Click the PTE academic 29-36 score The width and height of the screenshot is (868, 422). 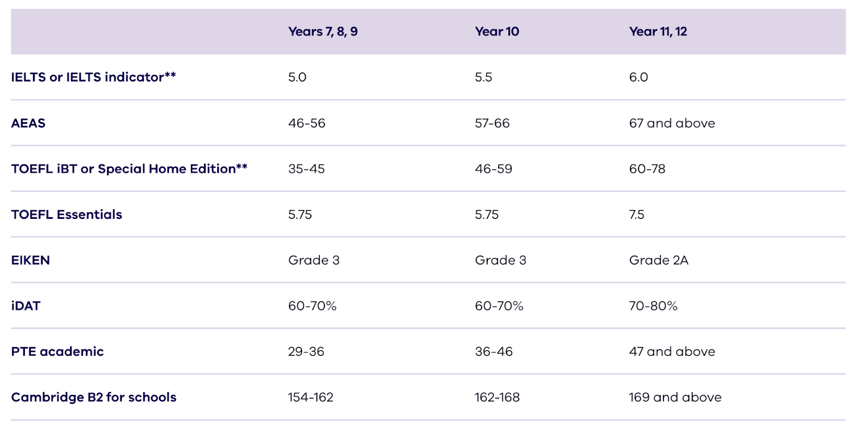pos(306,351)
